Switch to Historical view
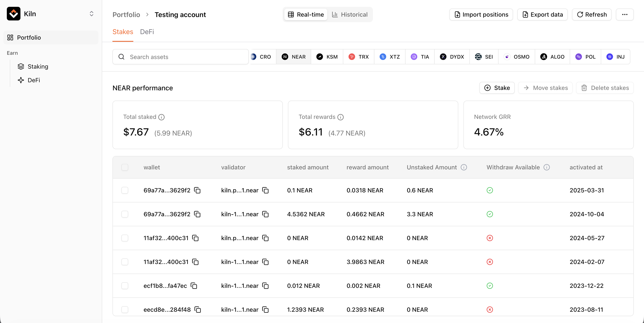The width and height of the screenshot is (644, 323). (350, 14)
